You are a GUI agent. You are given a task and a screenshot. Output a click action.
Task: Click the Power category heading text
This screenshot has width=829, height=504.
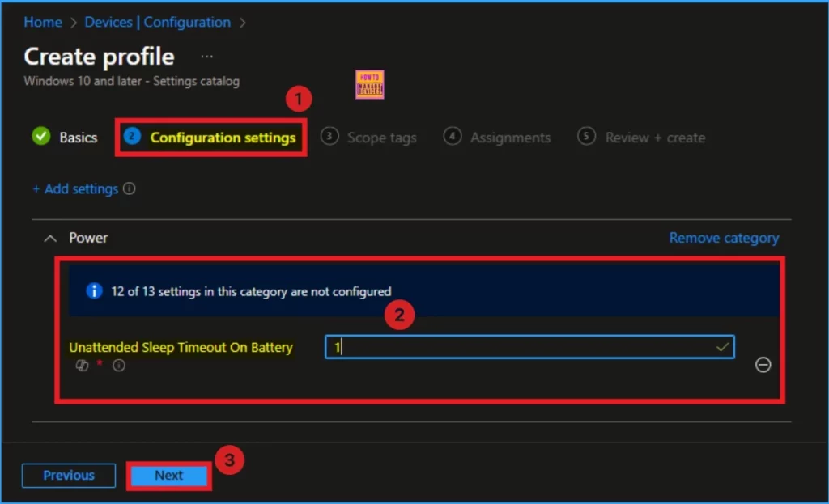(x=88, y=238)
